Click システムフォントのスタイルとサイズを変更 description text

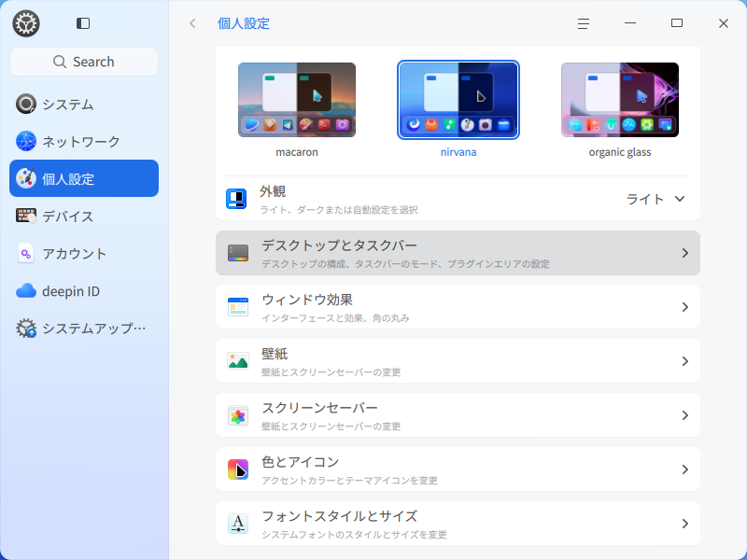[x=354, y=535]
